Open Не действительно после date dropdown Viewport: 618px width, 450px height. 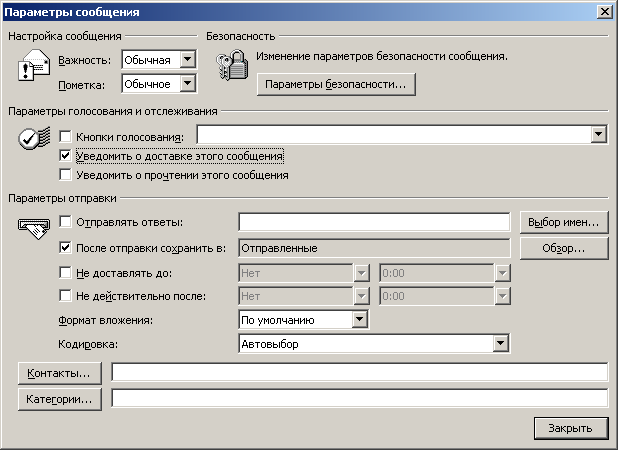click(x=361, y=296)
